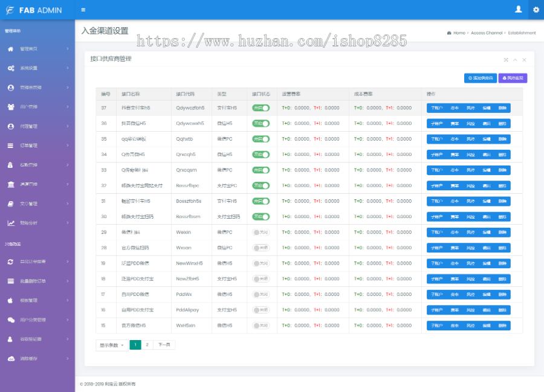The width and height of the screenshot is (544, 392).
Task: Click the financial analysis chart icon
Action: tap(11, 223)
